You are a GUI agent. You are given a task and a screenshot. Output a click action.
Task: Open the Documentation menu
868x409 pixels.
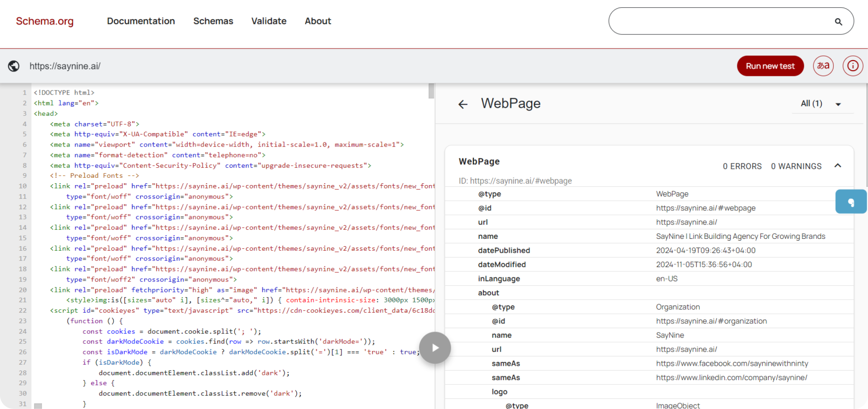[141, 21]
